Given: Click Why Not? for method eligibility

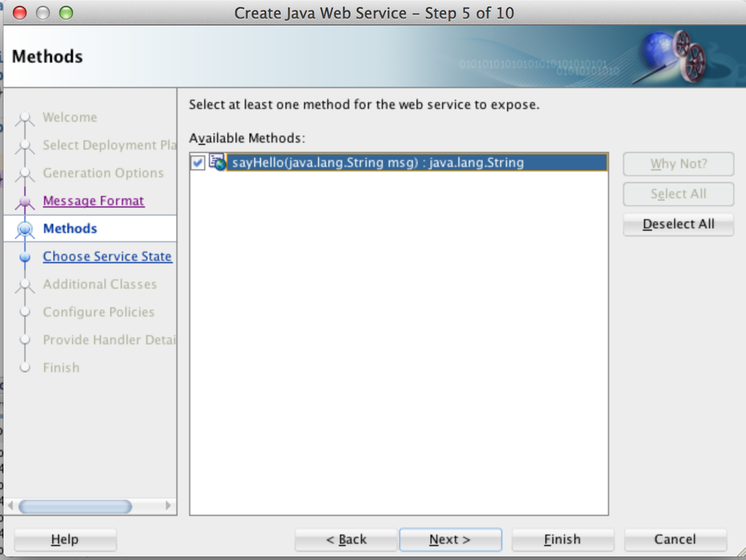Looking at the screenshot, I should (678, 163).
